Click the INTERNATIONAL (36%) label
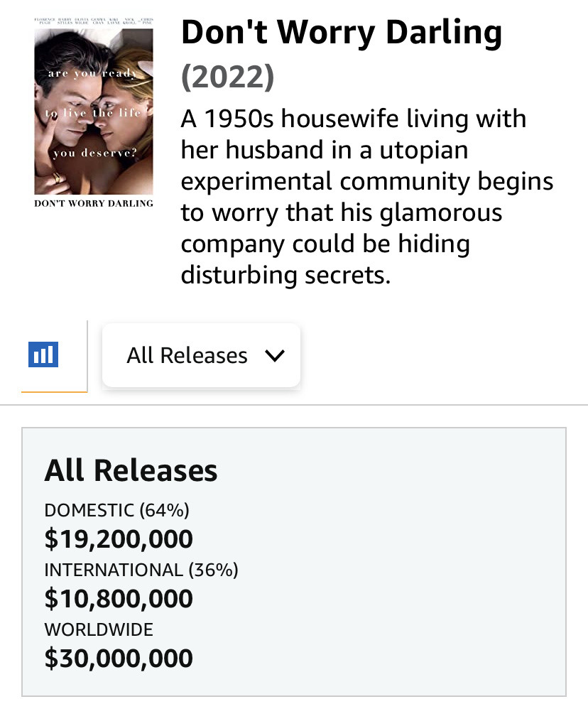 (x=141, y=570)
